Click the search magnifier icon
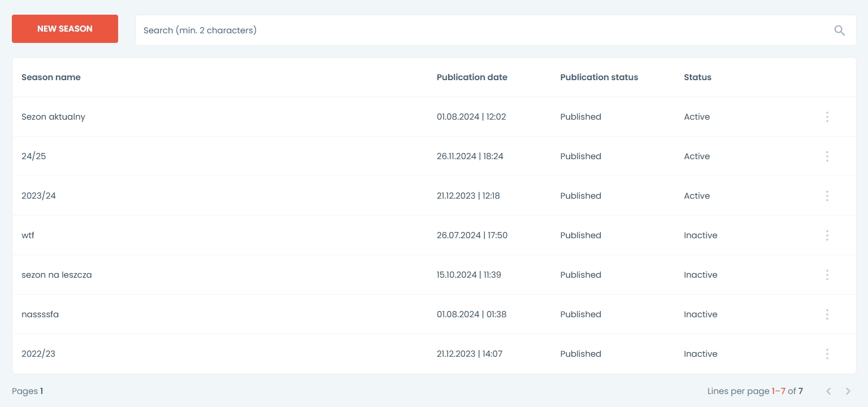 [x=839, y=30]
